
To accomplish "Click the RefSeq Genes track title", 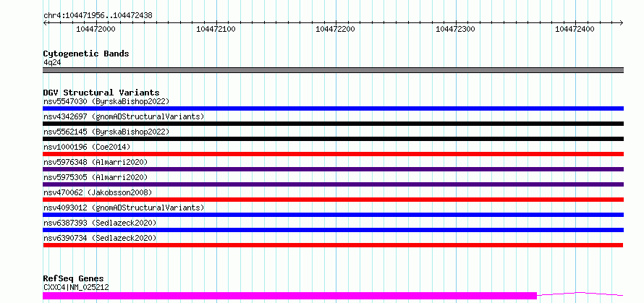I will tap(73, 279).
